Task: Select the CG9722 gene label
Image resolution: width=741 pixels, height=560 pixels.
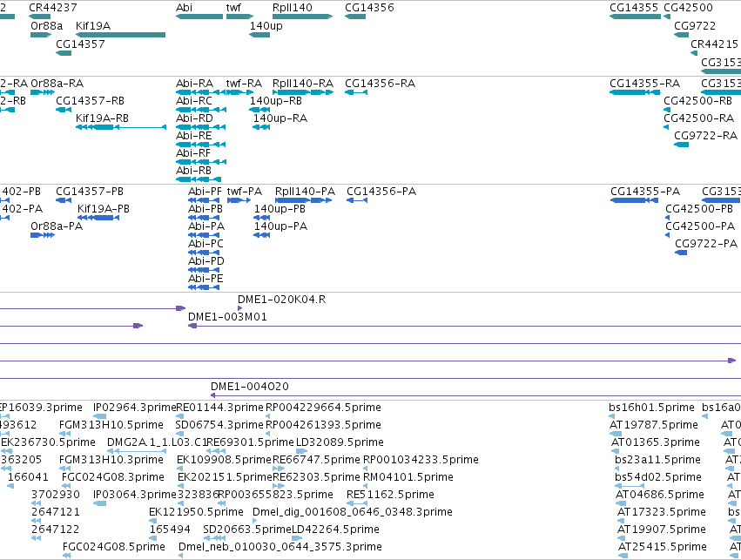Action: [x=695, y=25]
